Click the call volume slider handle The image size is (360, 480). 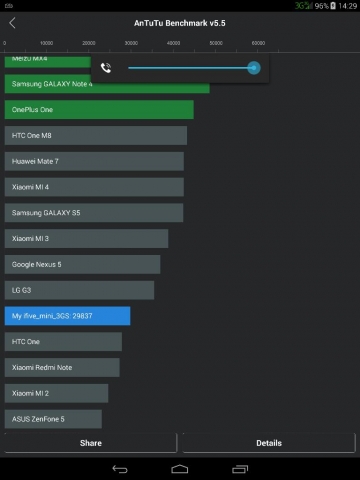(x=254, y=68)
